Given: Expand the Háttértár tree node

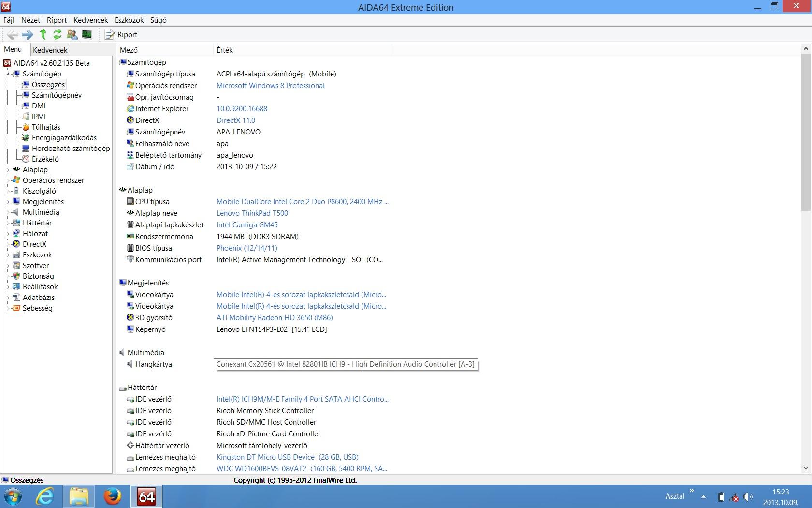Looking at the screenshot, I should [8, 223].
